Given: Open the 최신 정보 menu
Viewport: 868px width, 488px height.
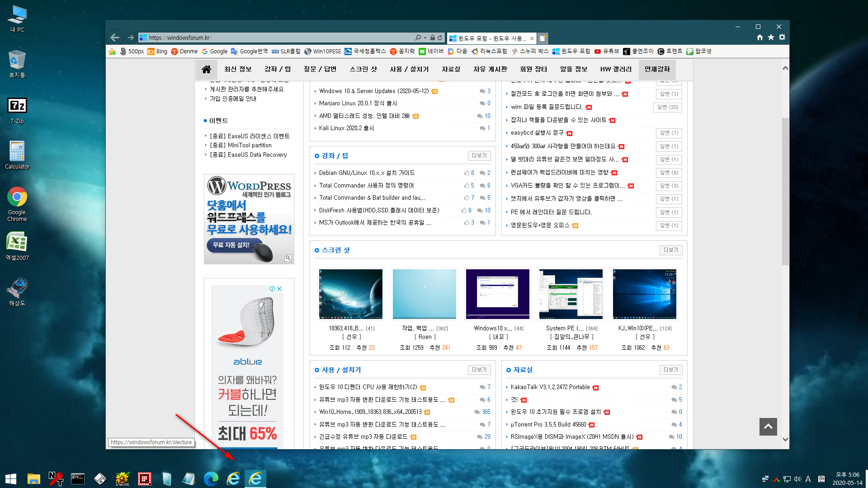Looking at the screenshot, I should pos(238,69).
